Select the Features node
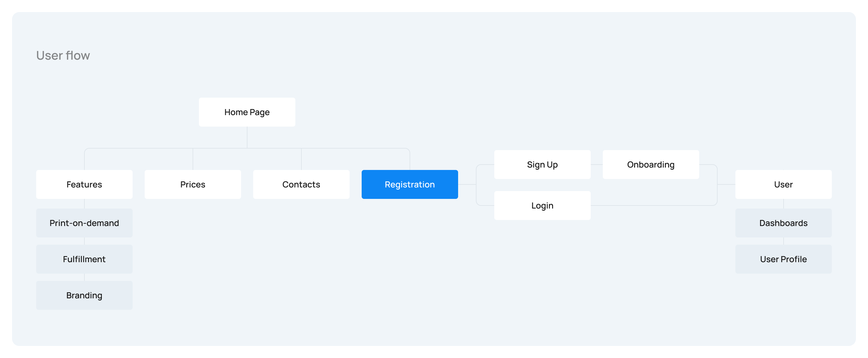The width and height of the screenshot is (868, 358). (84, 184)
